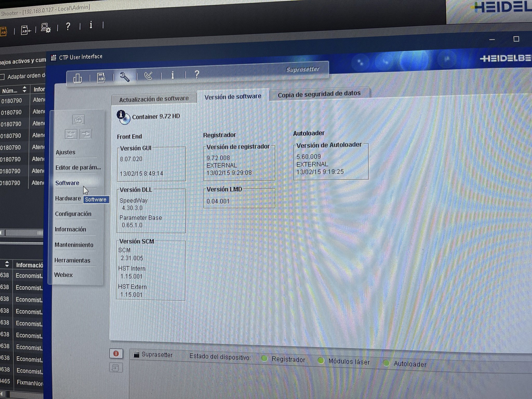This screenshot has height=399, width=532.
Task: Open Hardware in the sidebar
Action: [x=68, y=198]
